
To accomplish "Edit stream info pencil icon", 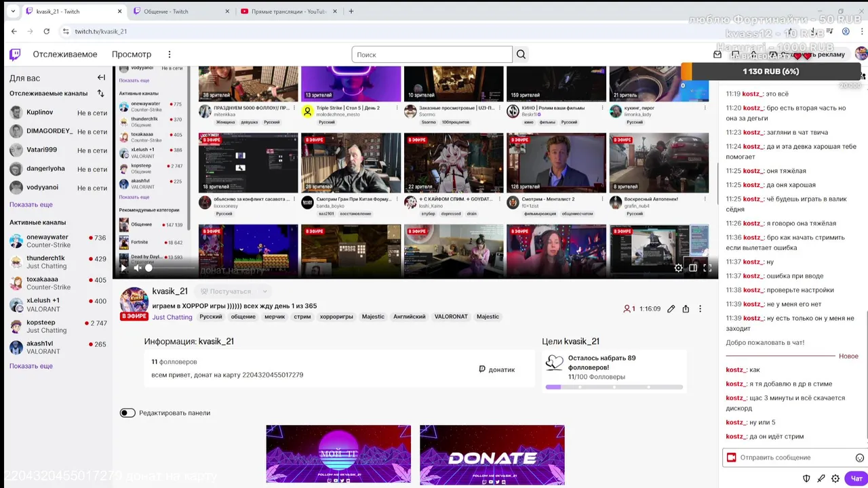I will [x=671, y=308].
